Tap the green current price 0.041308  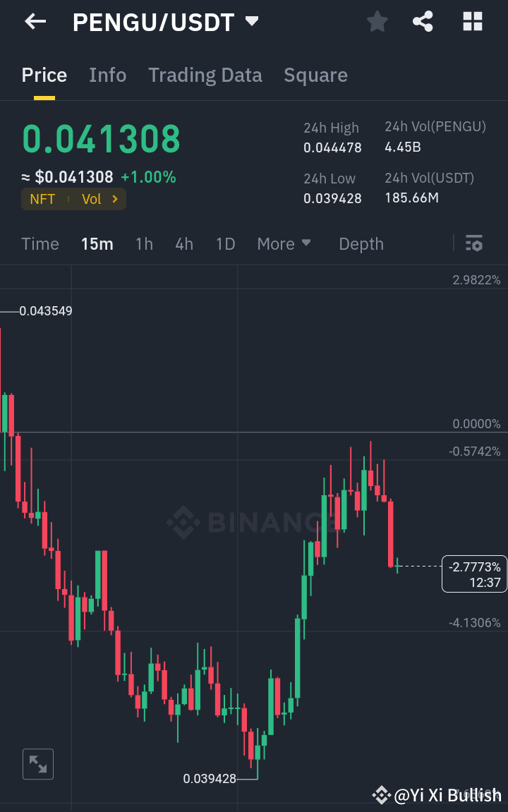coord(101,139)
